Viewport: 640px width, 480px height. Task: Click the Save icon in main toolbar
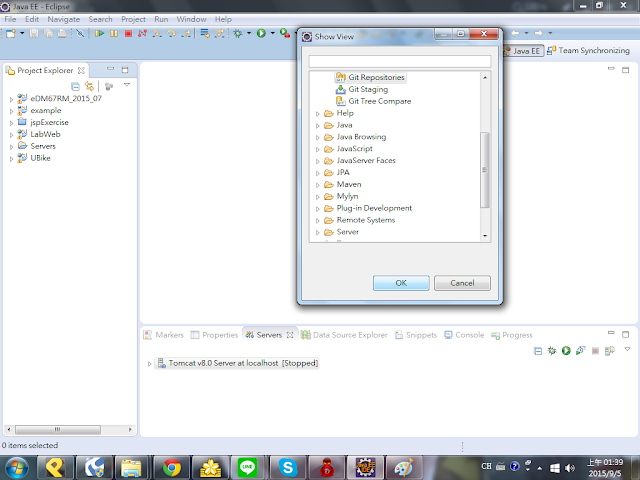(x=34, y=33)
